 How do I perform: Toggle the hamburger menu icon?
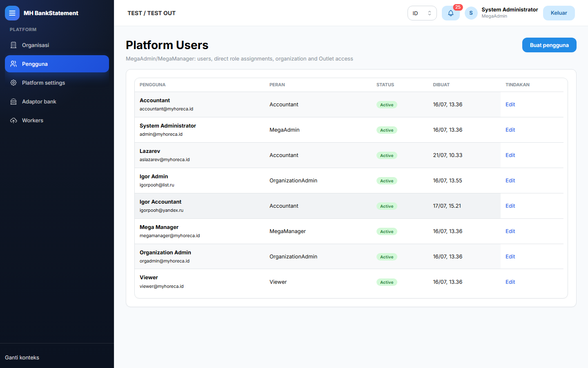pyautogui.click(x=12, y=13)
